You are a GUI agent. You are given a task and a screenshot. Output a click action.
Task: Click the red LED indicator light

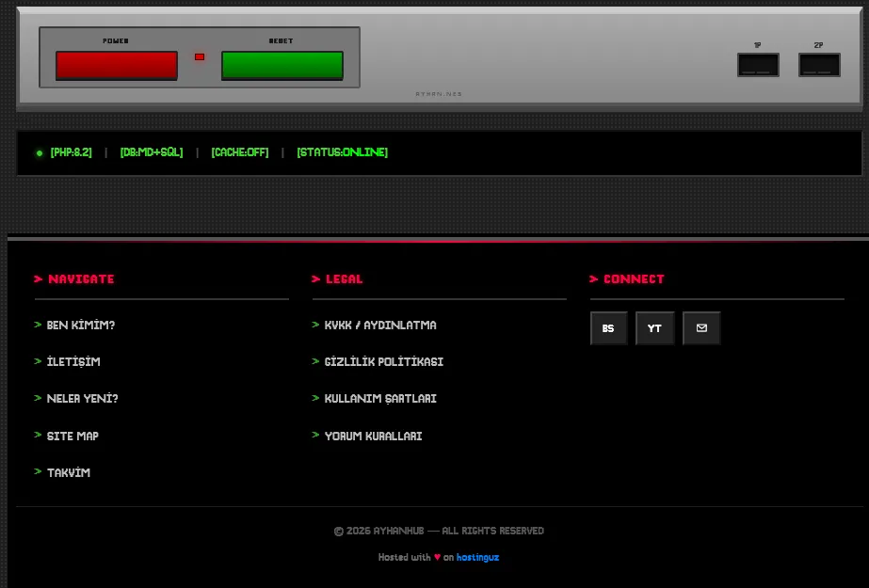(x=200, y=56)
